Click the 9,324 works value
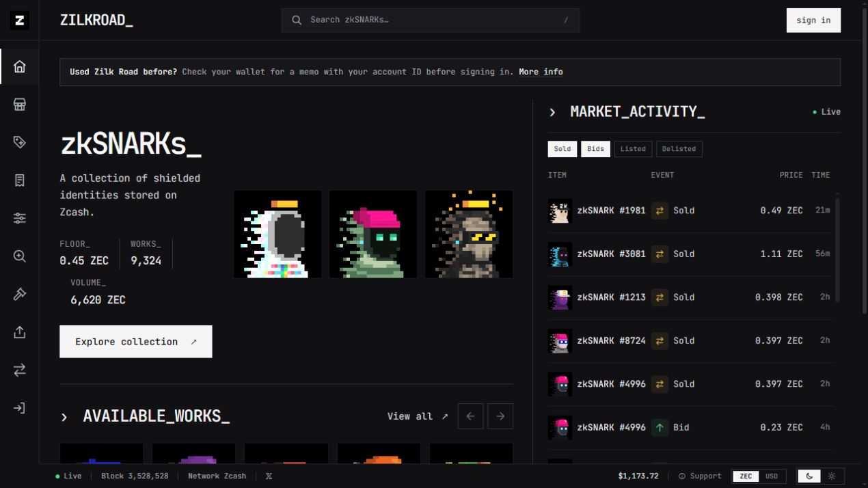 tap(146, 260)
